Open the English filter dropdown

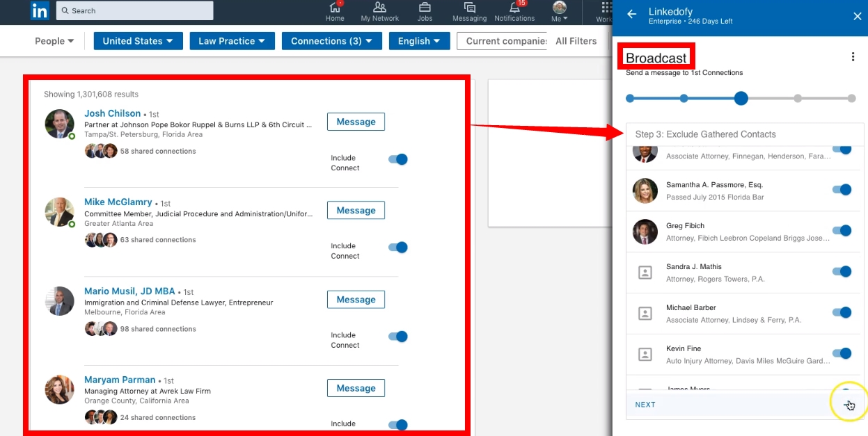coord(419,41)
